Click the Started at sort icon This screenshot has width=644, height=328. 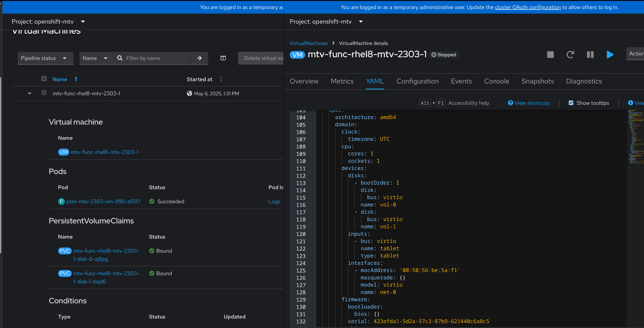[x=221, y=79]
